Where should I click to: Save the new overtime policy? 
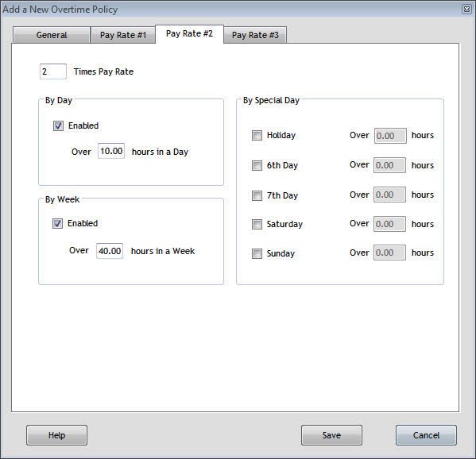pos(332,435)
